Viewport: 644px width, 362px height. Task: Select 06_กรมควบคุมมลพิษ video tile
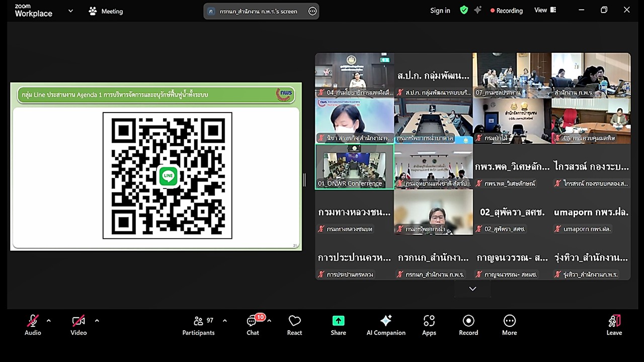pyautogui.click(x=591, y=121)
